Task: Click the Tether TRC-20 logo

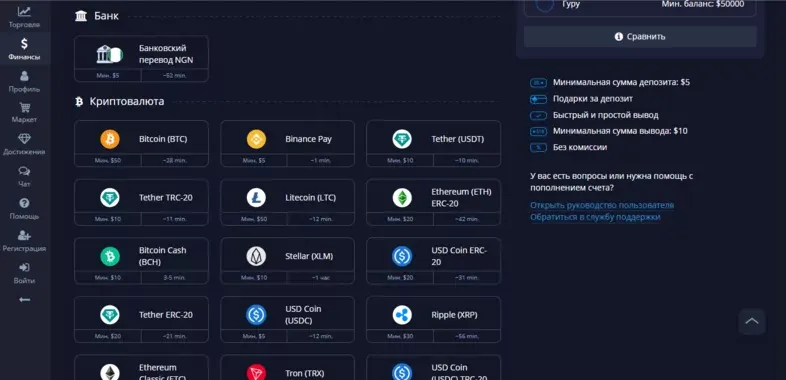Action: 110,198
